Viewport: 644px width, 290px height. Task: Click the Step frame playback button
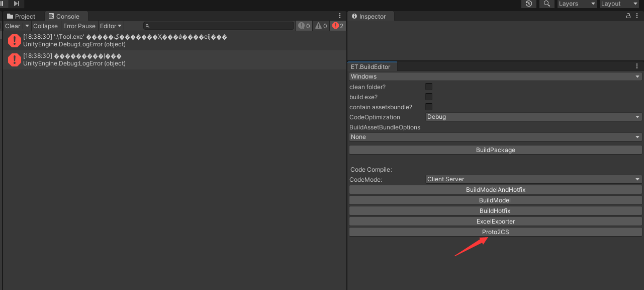[x=17, y=4]
